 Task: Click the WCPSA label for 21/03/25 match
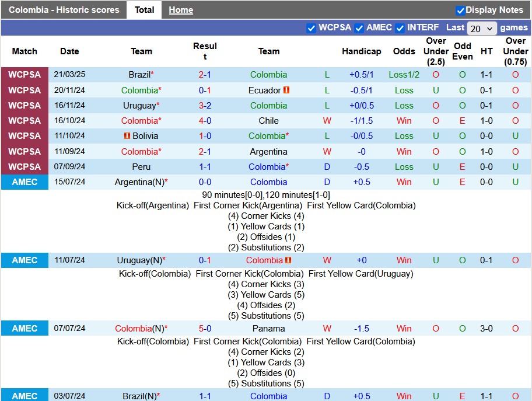tap(24, 75)
